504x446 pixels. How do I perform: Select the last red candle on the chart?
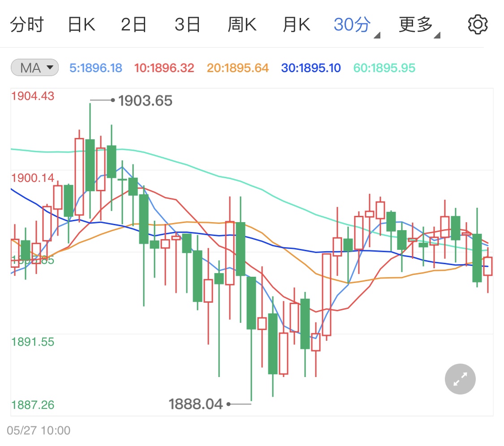(x=487, y=266)
